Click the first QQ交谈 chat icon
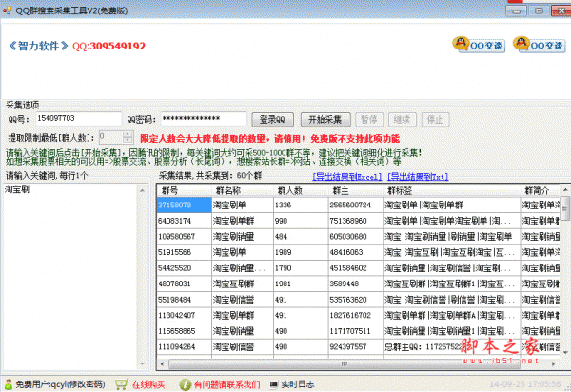 click(x=479, y=45)
